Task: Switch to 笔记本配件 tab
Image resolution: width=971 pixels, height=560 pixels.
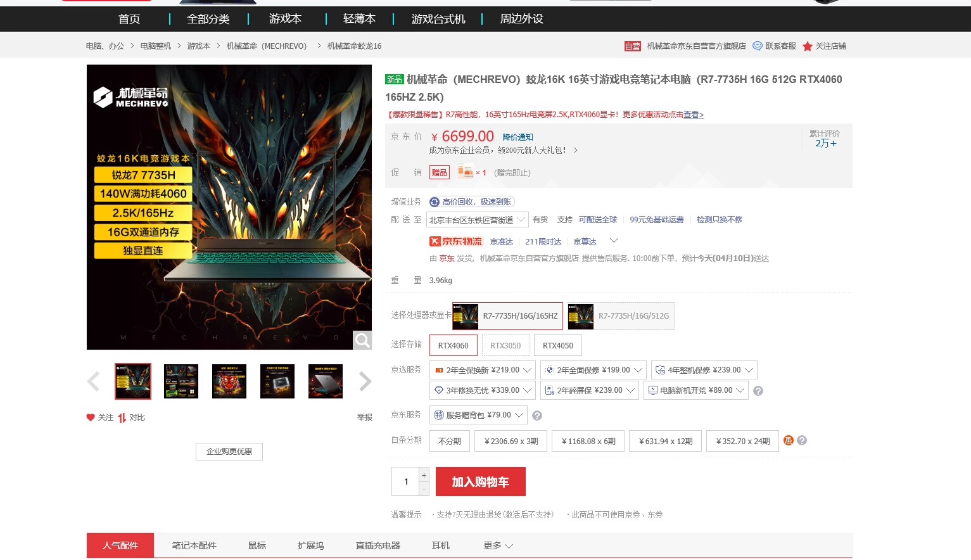Action: [194, 545]
